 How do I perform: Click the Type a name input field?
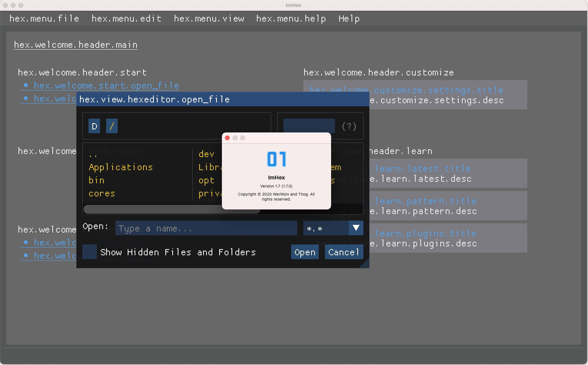pyautogui.click(x=206, y=228)
